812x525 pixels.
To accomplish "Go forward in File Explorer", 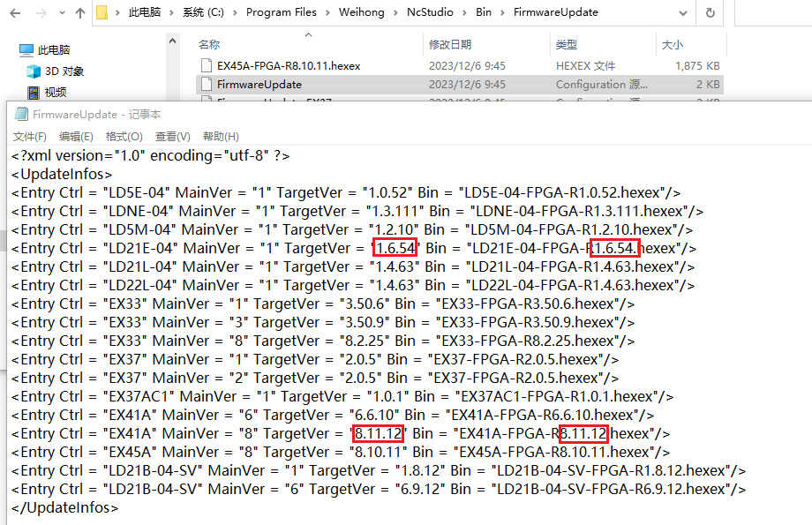I will point(41,13).
